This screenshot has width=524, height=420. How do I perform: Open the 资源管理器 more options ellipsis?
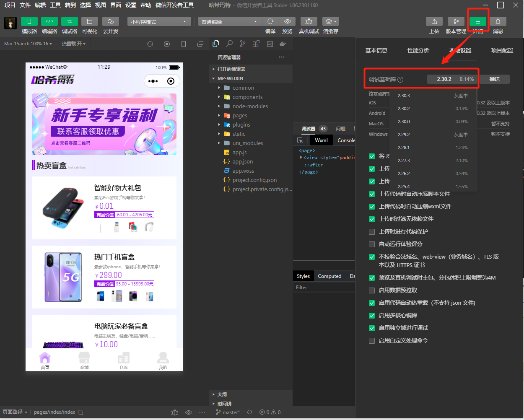(282, 57)
